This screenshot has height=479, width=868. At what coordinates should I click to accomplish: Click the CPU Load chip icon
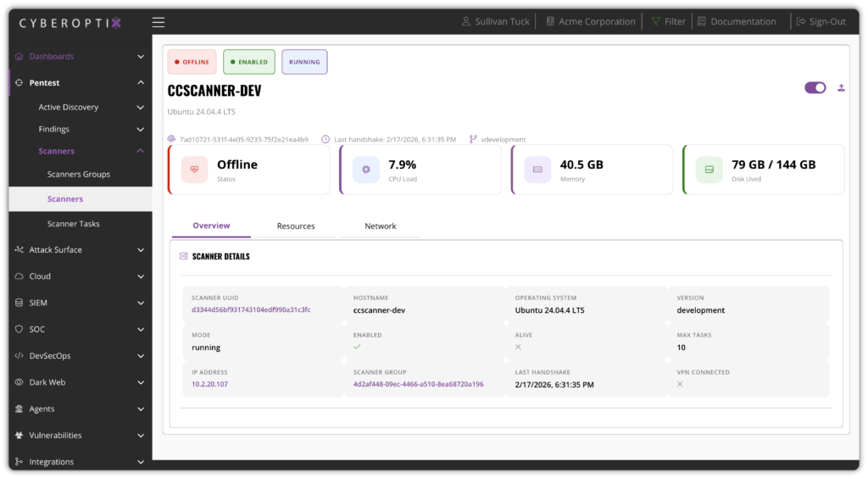click(x=366, y=170)
